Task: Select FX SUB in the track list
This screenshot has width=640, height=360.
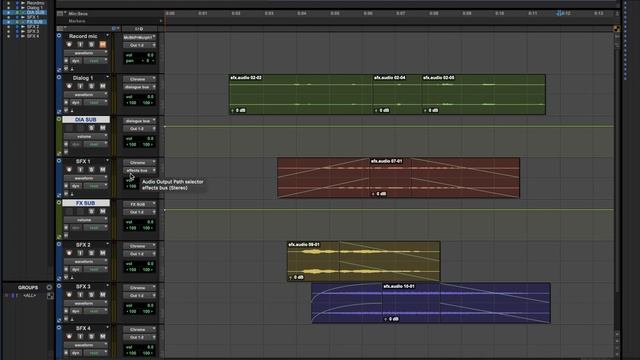Action: pos(35,22)
